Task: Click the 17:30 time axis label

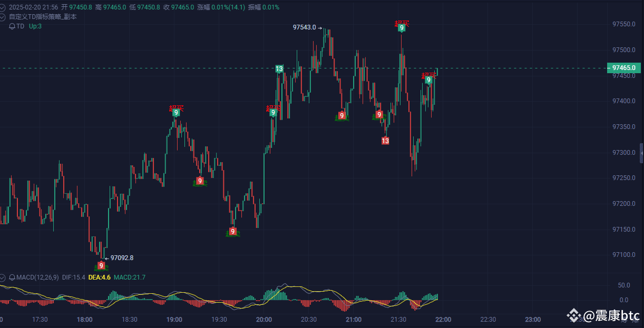Action: 40,320
